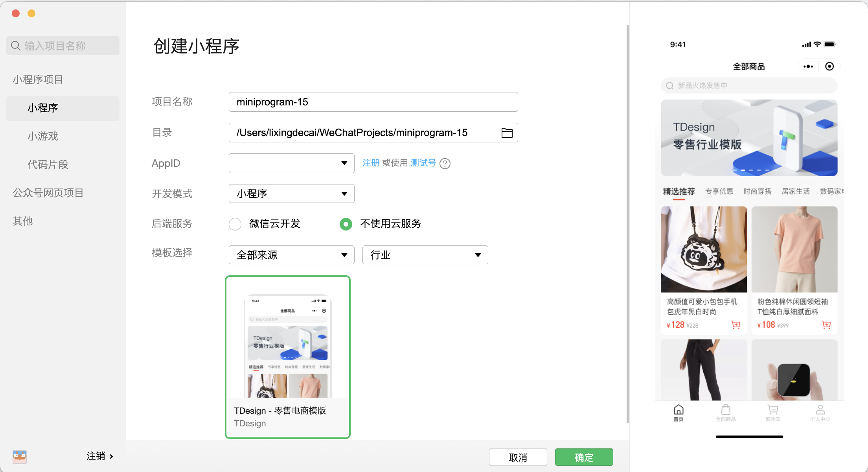Switch to the 精选推荐 tab in the preview

(679, 192)
